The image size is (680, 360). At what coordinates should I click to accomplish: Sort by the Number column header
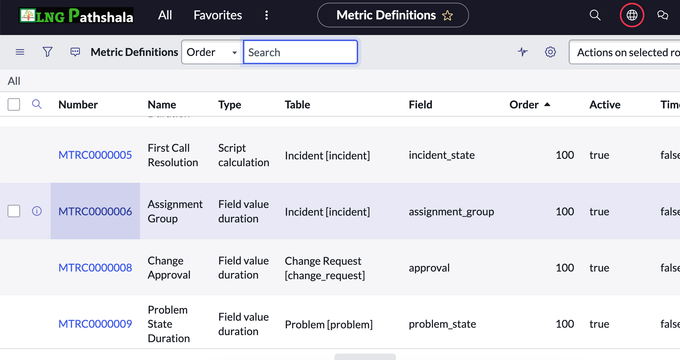(78, 105)
